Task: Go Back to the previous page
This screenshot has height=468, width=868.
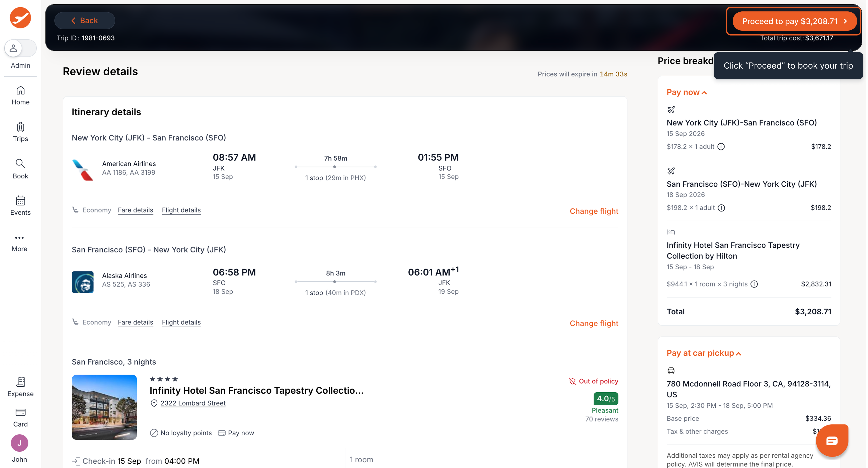Action: [85, 21]
